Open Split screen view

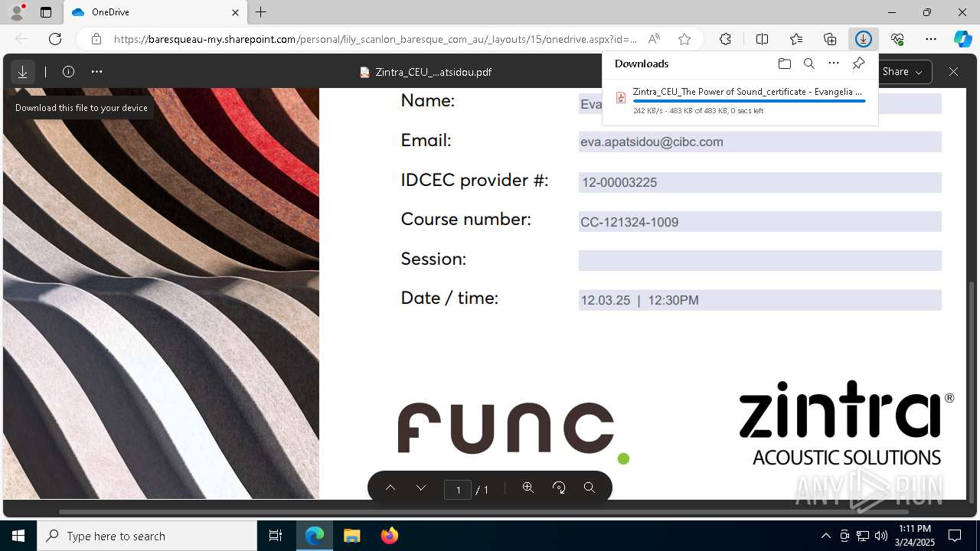coord(763,39)
